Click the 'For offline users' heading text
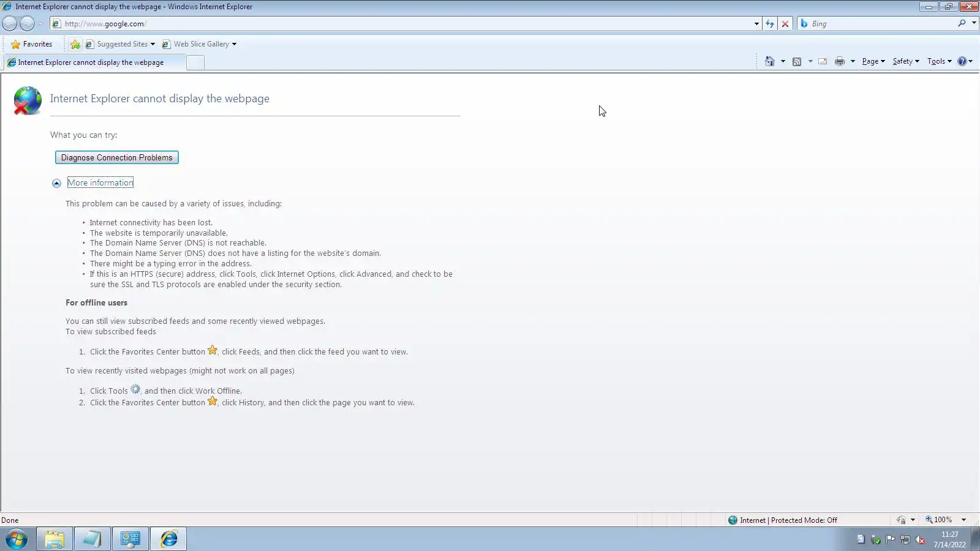 tap(97, 303)
